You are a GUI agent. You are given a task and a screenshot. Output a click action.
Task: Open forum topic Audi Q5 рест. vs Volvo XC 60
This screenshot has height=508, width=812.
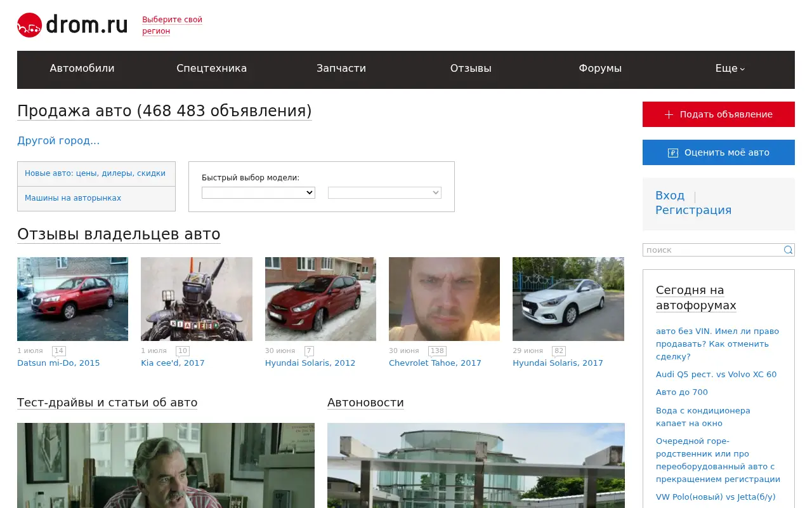point(716,375)
